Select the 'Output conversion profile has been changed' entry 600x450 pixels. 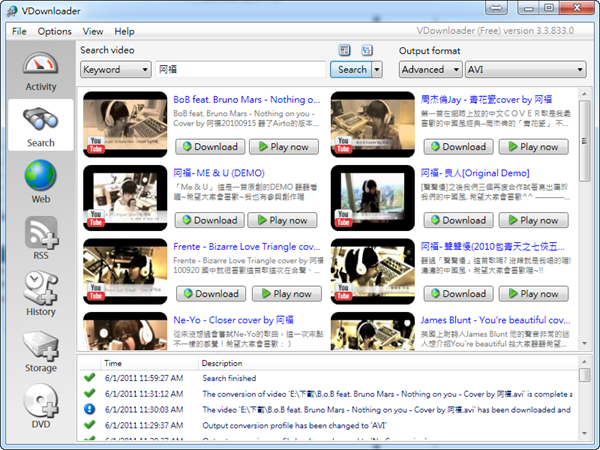click(x=328, y=425)
